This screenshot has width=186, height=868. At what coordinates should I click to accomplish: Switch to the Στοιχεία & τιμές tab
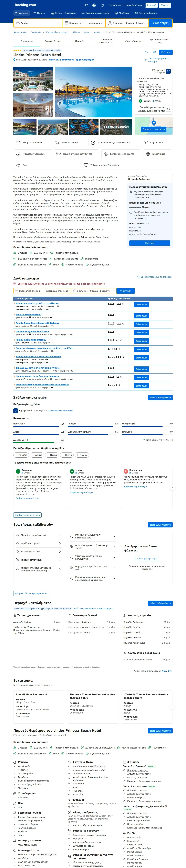pyautogui.click(x=53, y=41)
